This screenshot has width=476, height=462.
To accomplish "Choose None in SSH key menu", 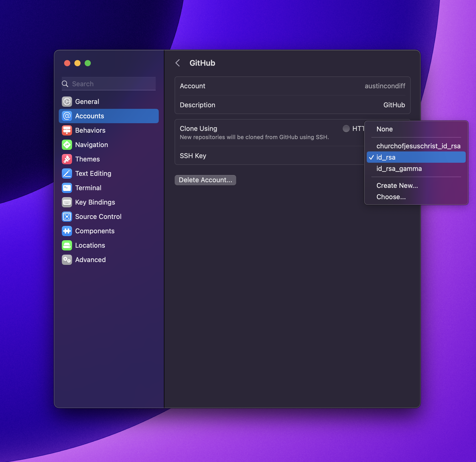I will coord(416,129).
